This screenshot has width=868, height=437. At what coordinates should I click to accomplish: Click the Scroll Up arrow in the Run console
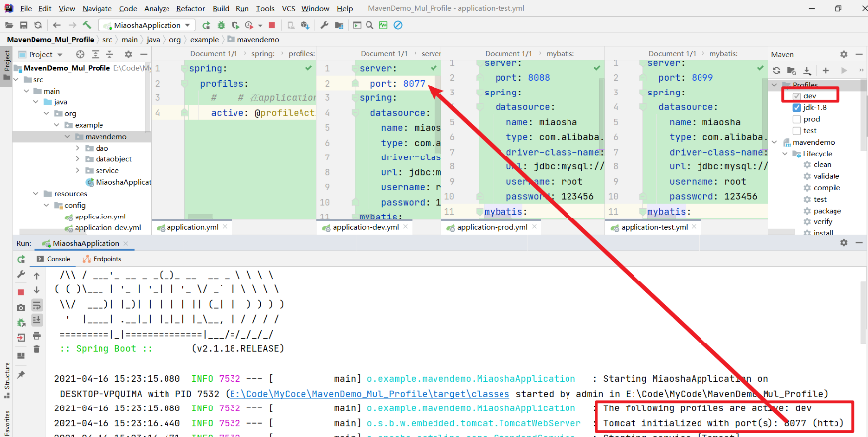(x=37, y=276)
